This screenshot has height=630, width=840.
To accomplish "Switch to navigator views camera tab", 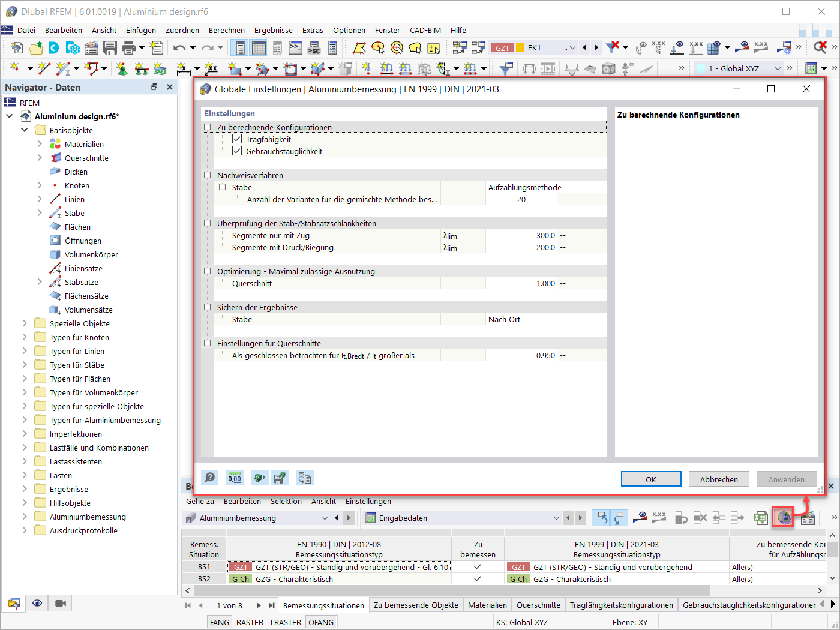I will pyautogui.click(x=60, y=603).
